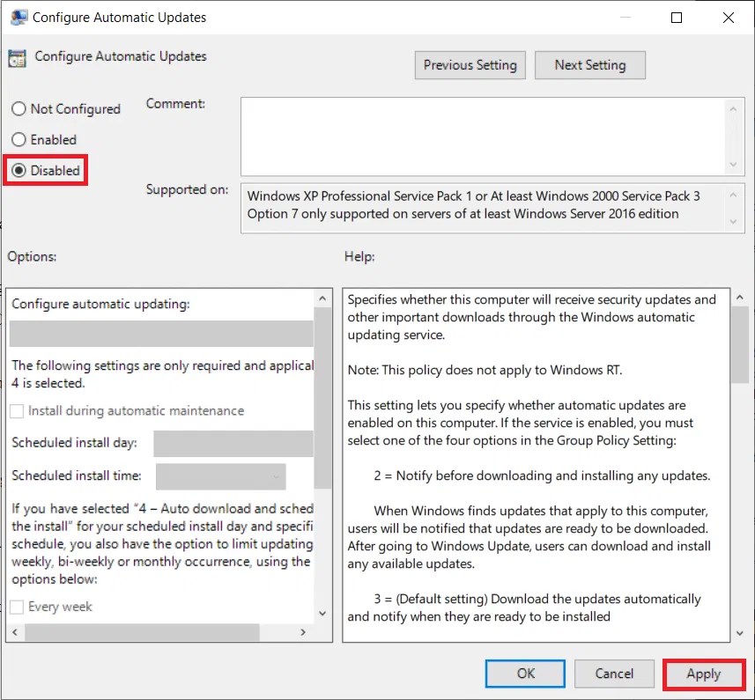Click the Help pane scroll-down arrow

click(740, 633)
